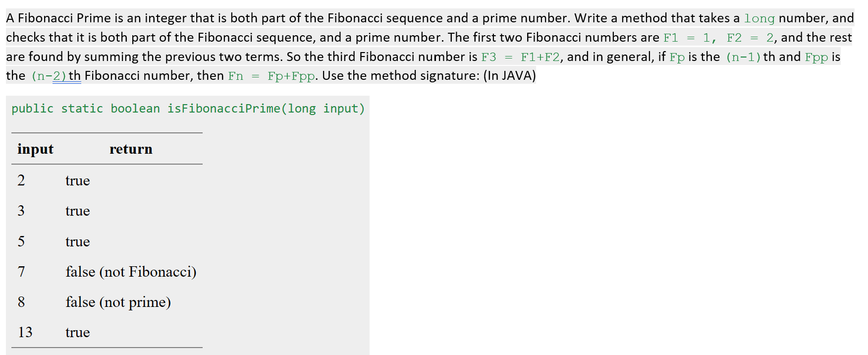Screen dimensions: 868x355
Task: Click the 'true' result for input 2
Action: (78, 180)
